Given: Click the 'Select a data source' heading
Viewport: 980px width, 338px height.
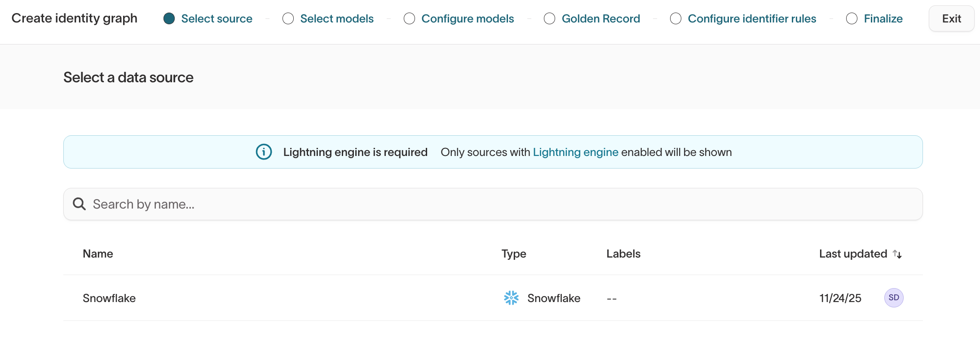Looking at the screenshot, I should 128,77.
